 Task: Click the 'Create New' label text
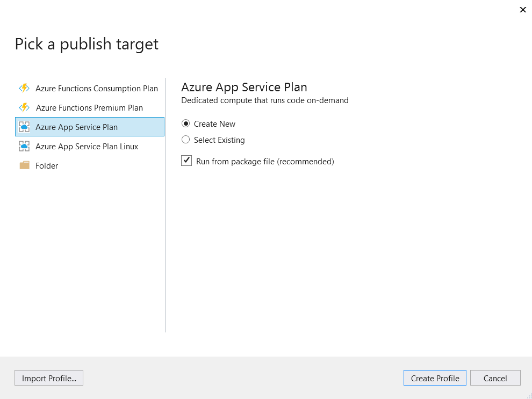(214, 124)
